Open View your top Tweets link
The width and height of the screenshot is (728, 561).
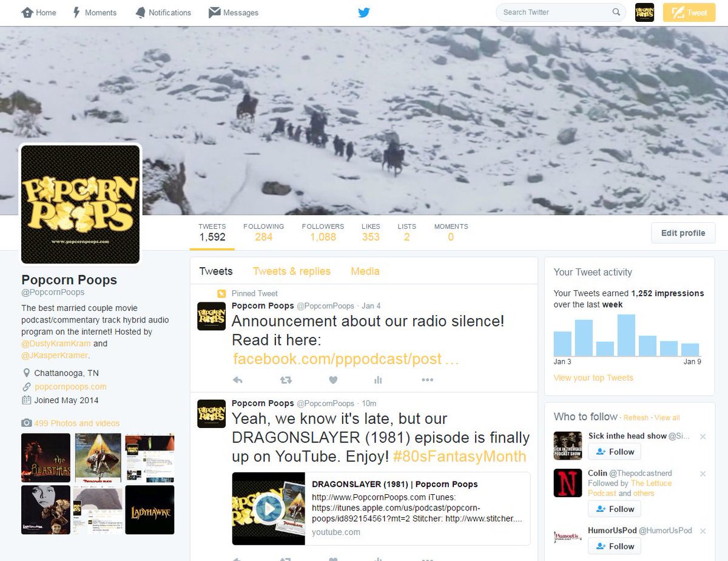click(593, 378)
